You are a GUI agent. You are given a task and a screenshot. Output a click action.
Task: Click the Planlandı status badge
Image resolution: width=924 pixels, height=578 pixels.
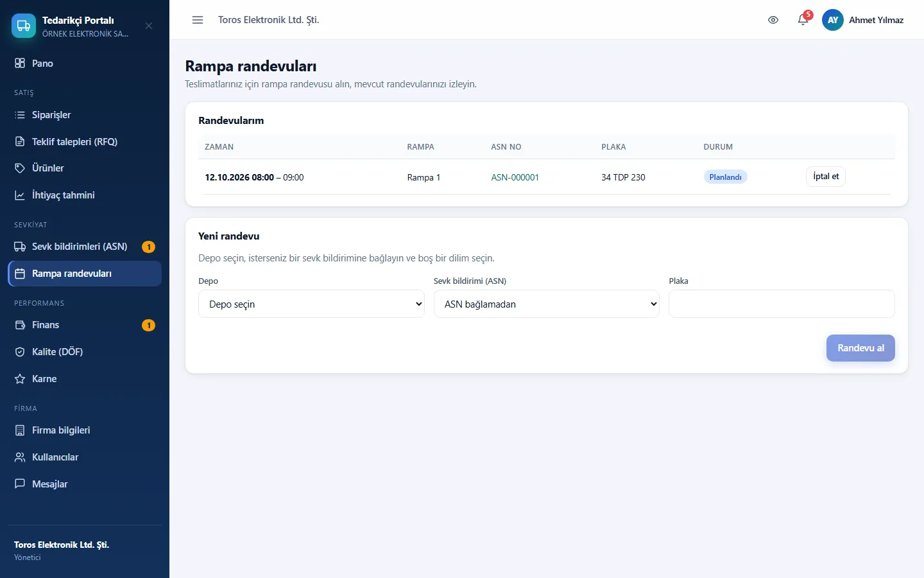click(x=726, y=177)
